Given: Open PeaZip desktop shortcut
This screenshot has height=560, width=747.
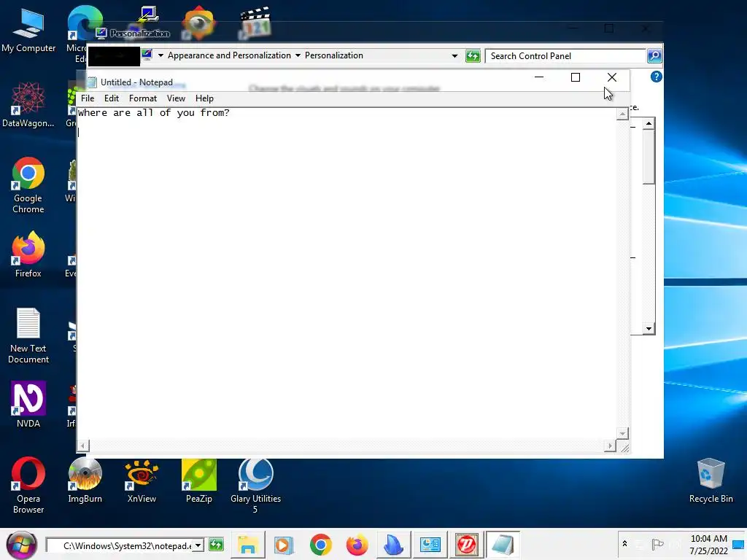Looking at the screenshot, I should click(x=198, y=480).
